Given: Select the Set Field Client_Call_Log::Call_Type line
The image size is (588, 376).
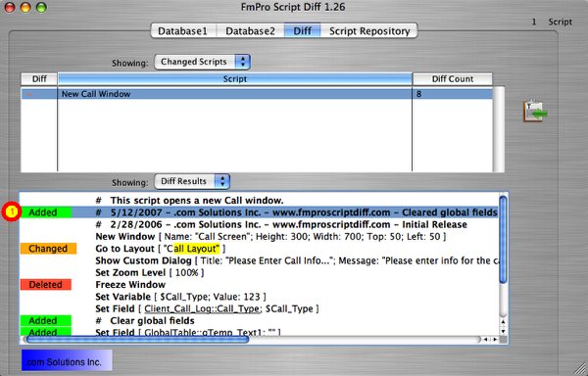Looking at the screenshot, I should click(207, 308).
